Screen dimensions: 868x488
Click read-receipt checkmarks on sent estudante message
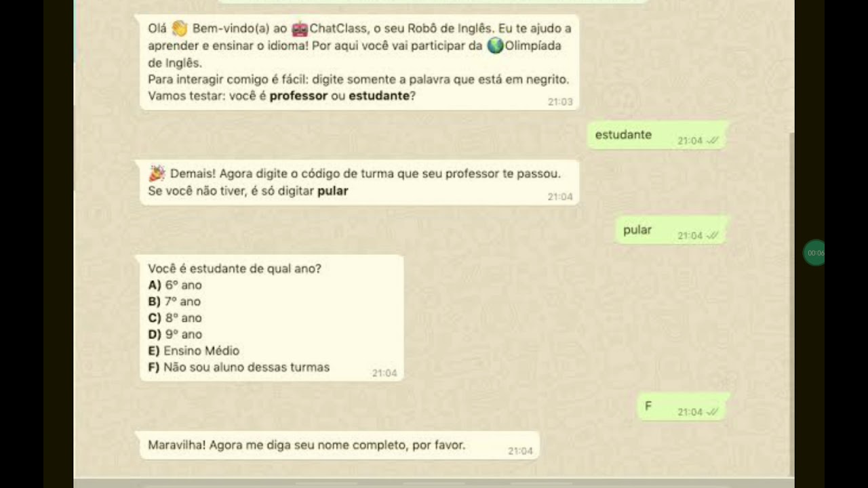(713, 141)
